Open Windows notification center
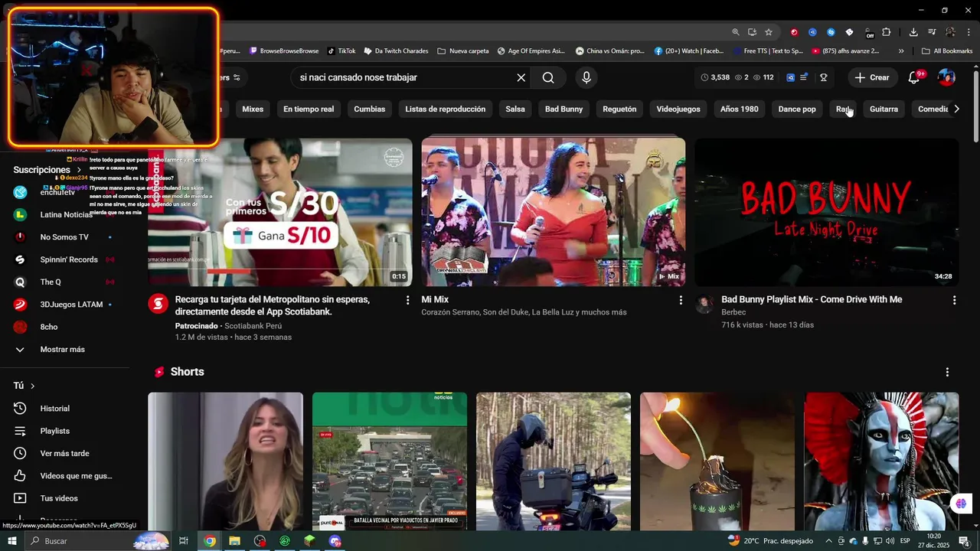This screenshot has width=980, height=551. (964, 541)
